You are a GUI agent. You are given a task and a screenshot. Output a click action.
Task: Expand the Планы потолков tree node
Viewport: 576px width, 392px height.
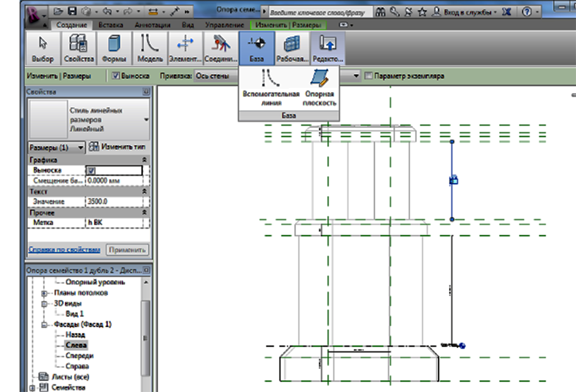[44, 293]
